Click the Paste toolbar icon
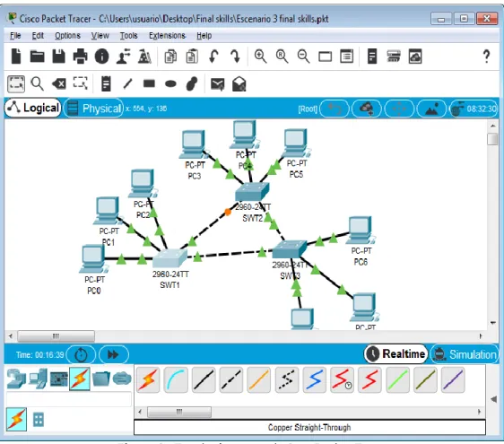The height and width of the screenshot is (444, 504). 192,57
